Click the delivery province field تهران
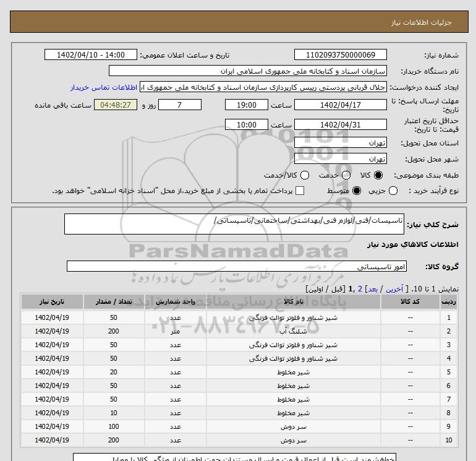Viewport: 476px width, 461px height. tap(340, 142)
